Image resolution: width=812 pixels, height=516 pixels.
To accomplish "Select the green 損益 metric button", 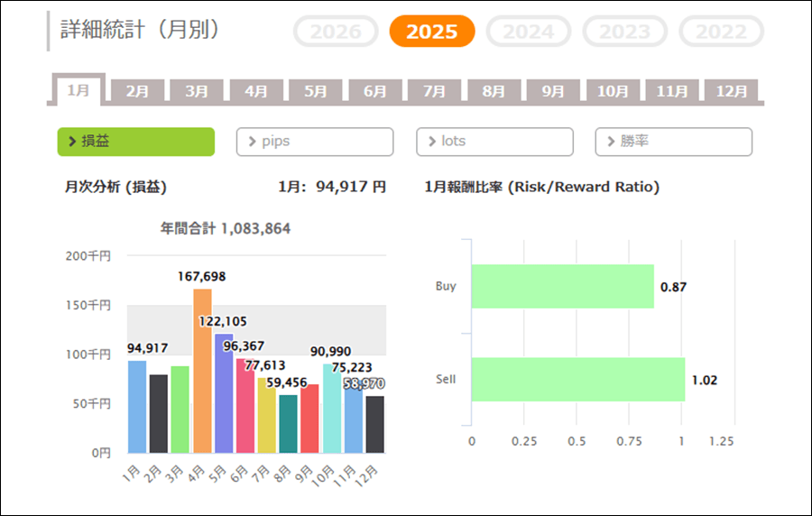I will [x=136, y=142].
